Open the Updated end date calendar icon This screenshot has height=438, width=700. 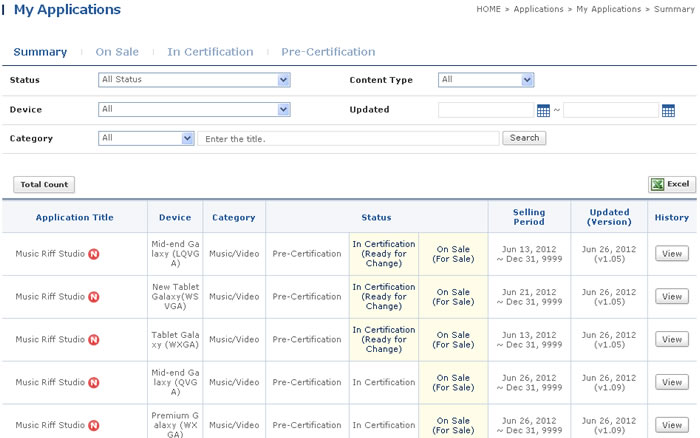pos(668,110)
